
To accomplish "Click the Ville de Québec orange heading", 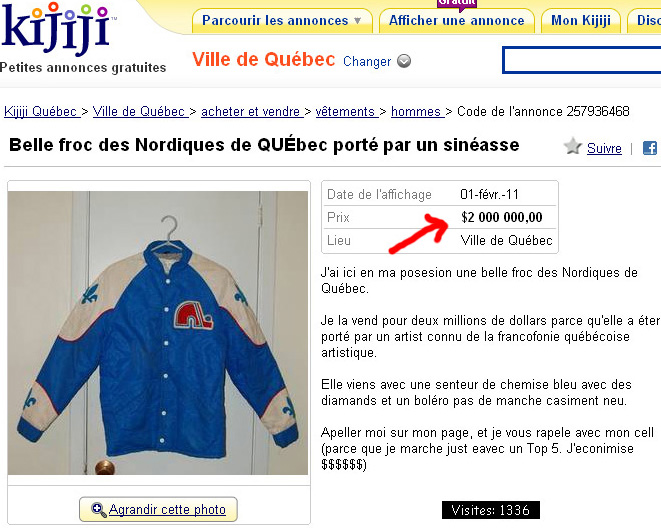I will pyautogui.click(x=263, y=59).
